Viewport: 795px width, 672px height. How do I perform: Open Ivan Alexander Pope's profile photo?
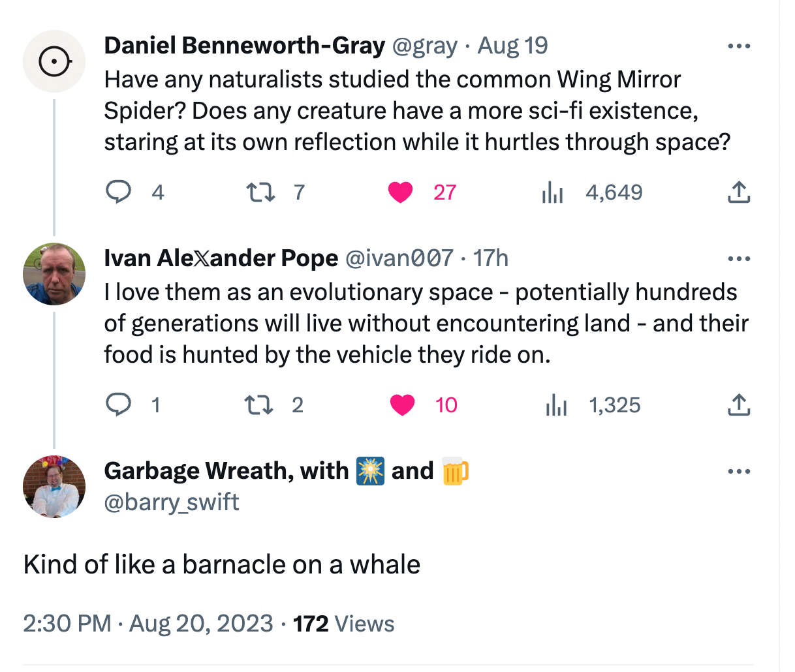54,274
